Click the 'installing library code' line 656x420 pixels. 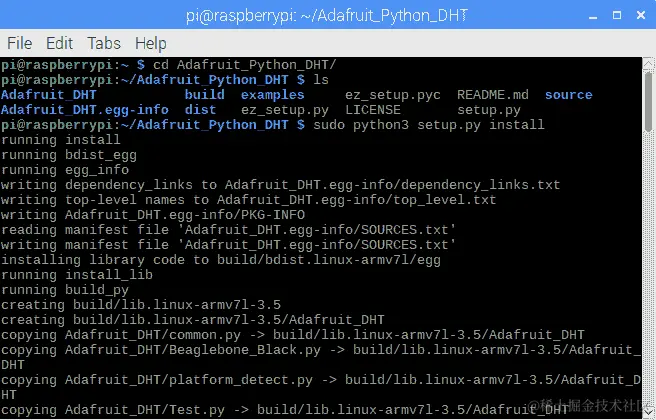pyautogui.click(x=220, y=260)
